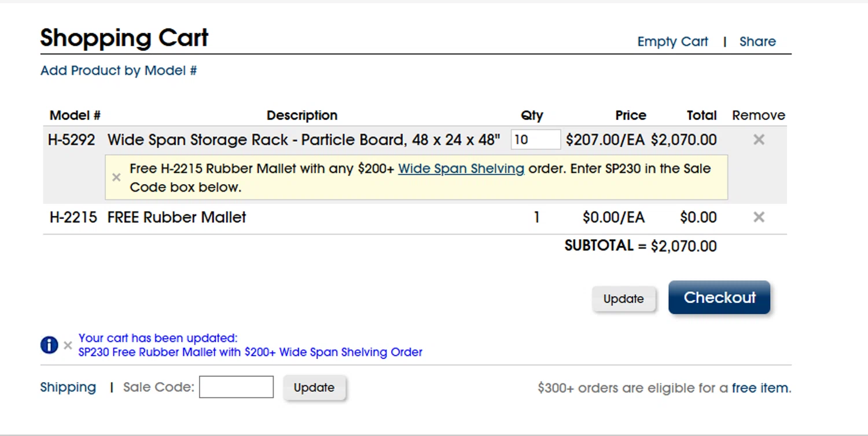Click the blue info icon
Image resolution: width=868 pixels, height=436 pixels.
click(x=49, y=345)
